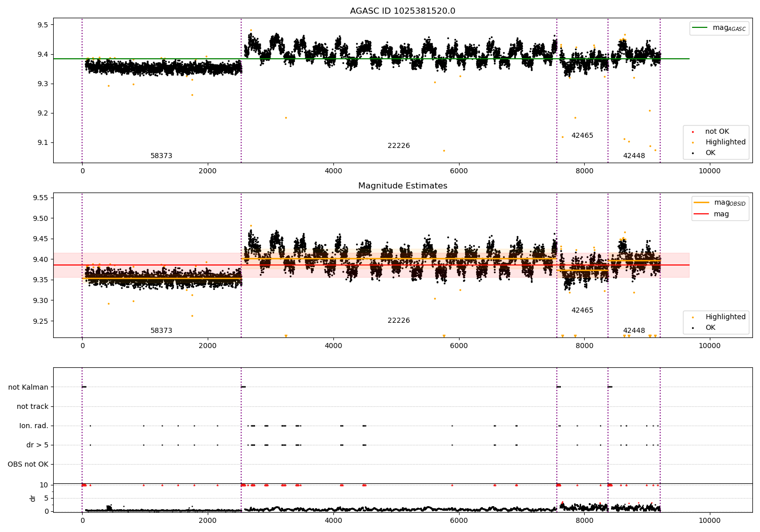Click y-tick 9.1 on top plot
760x532 pixels.
(43, 143)
